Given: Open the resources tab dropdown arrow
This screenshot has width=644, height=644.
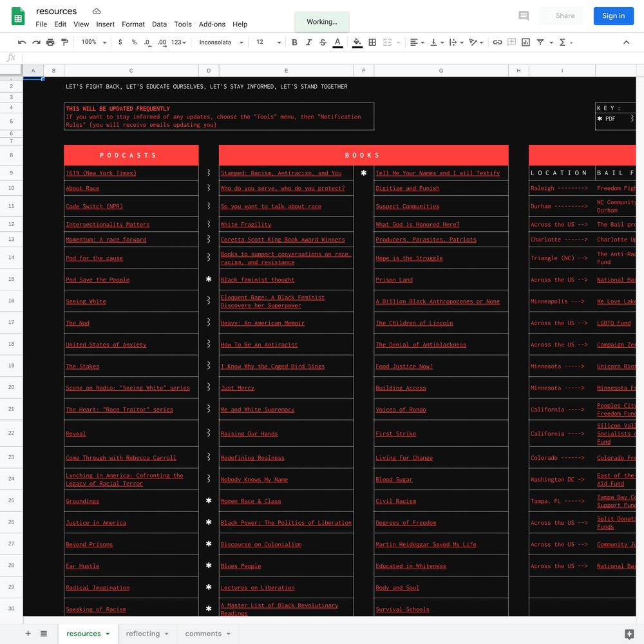Looking at the screenshot, I should pyautogui.click(x=108, y=634).
